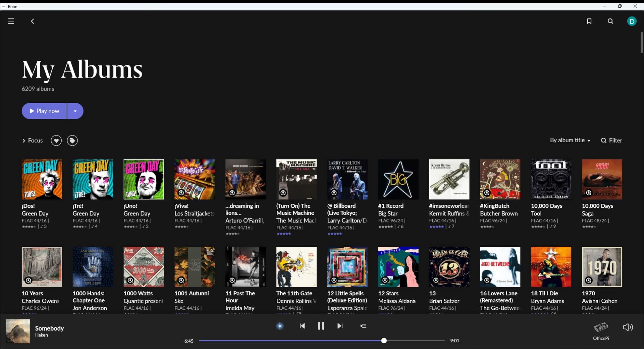Click the Qobuz badge on @ Billboard cover
Image resolution: width=644 pixels, height=349 pixels.
pos(334,193)
